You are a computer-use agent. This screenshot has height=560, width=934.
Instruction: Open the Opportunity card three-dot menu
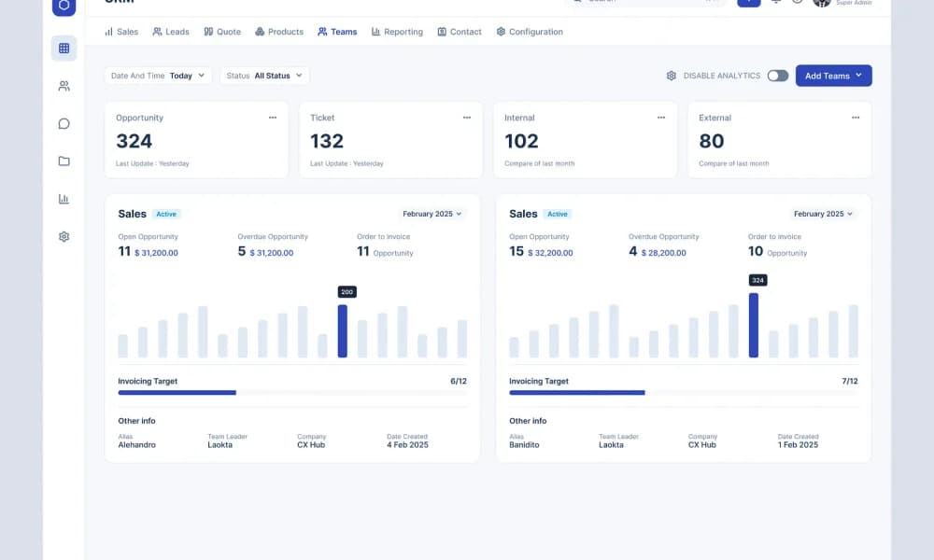pos(272,118)
